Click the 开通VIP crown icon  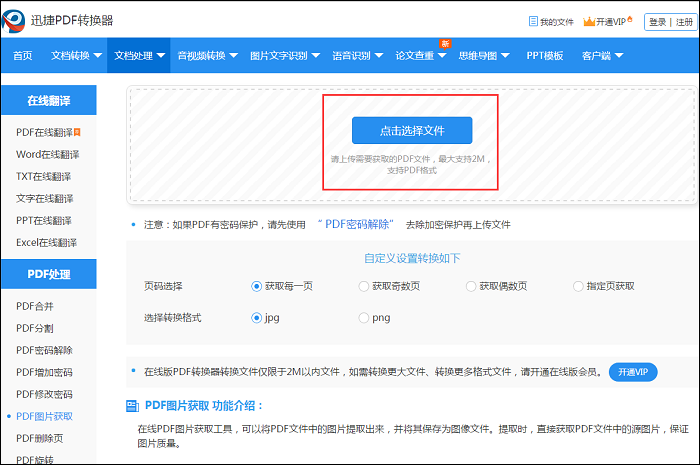tap(588, 21)
